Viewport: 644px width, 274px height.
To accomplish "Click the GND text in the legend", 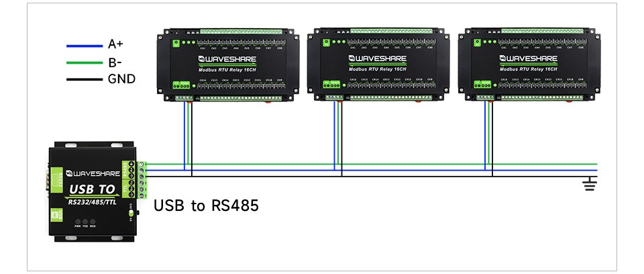I will [121, 79].
